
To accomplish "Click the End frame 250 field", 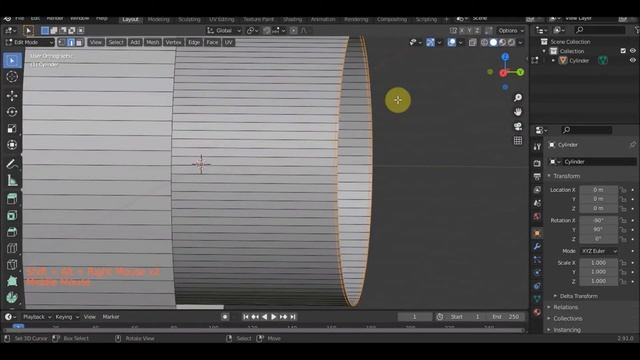I will [506, 317].
